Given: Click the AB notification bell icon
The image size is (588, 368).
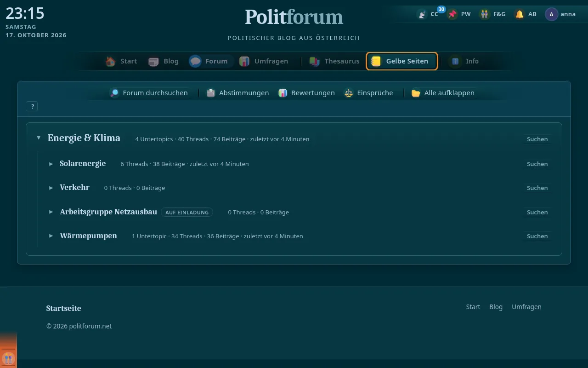Looking at the screenshot, I should pyautogui.click(x=520, y=14).
